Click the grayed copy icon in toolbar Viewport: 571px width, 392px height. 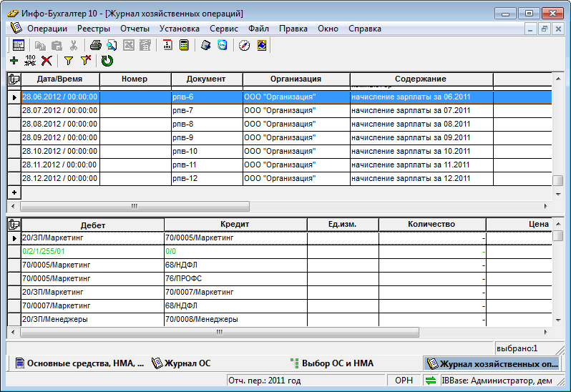click(x=40, y=46)
